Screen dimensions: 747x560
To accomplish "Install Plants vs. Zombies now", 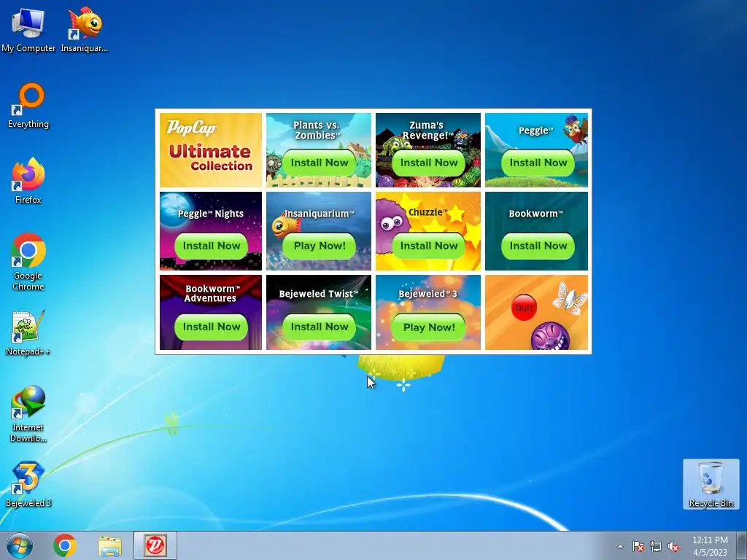I will click(320, 163).
